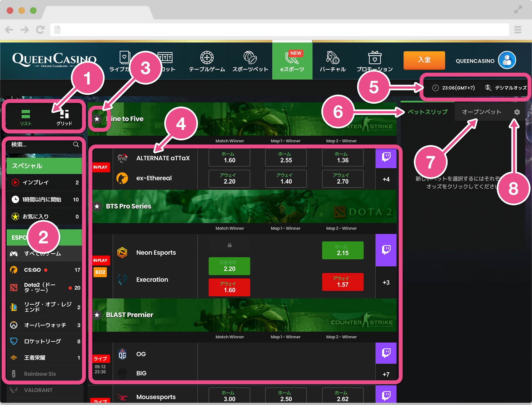Select ロケットリーグ game

point(44,341)
